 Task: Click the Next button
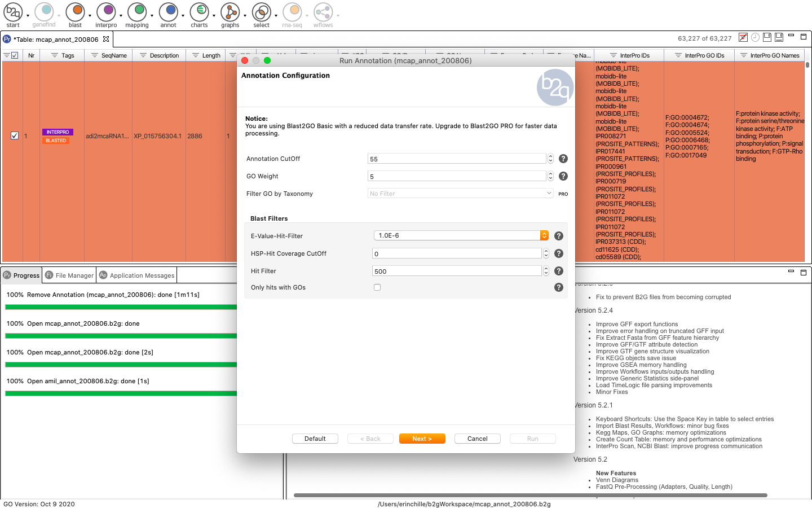pyautogui.click(x=422, y=439)
